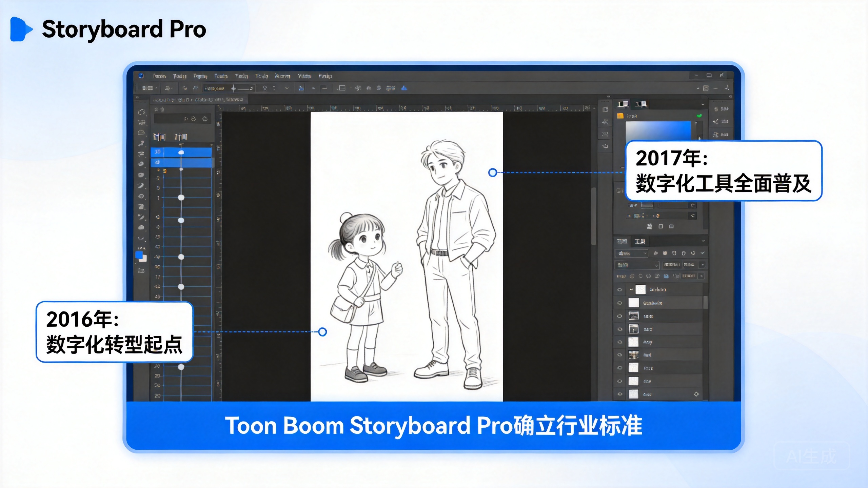Image resolution: width=868 pixels, height=488 pixels.
Task: Toggle the eye icon of the eighth layer row
Action: coord(619,381)
